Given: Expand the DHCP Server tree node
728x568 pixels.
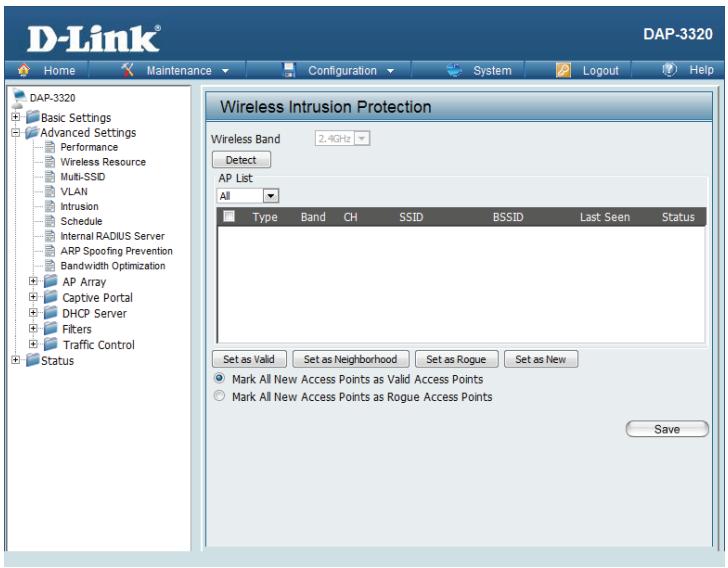Looking at the screenshot, I should click(x=33, y=313).
